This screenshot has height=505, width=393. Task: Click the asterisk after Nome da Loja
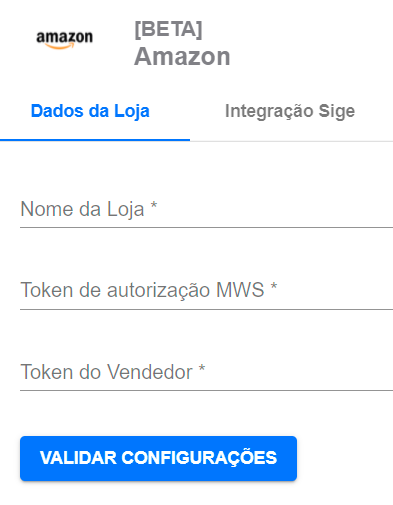[x=153, y=205]
